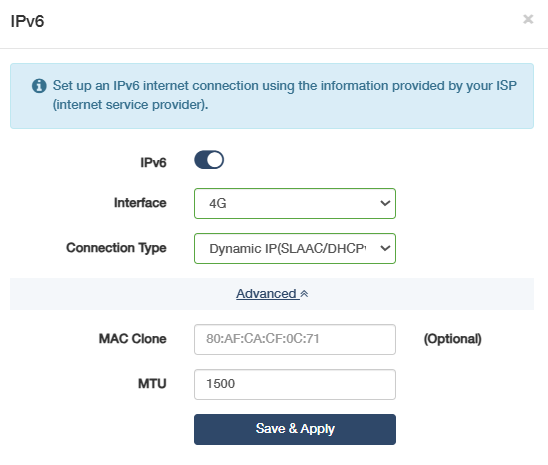This screenshot has height=465, width=548.
Task: Click the Connection Type field label
Action: (x=116, y=248)
